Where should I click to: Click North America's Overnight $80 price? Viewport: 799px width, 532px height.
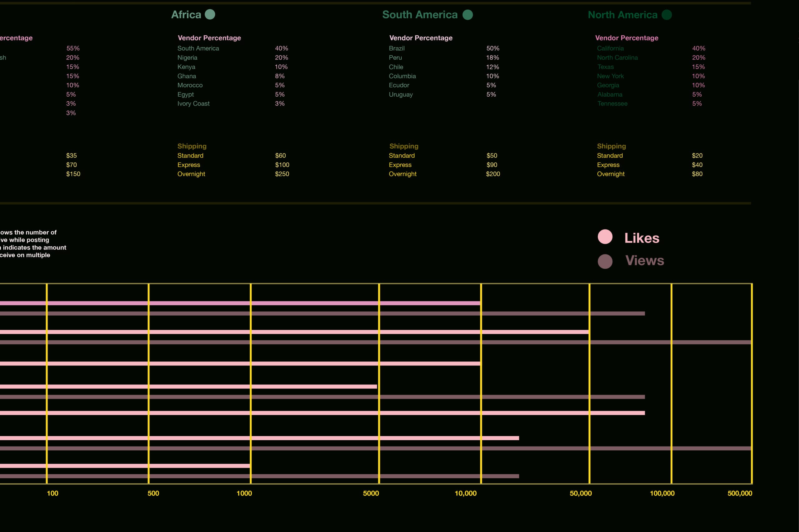click(x=697, y=174)
